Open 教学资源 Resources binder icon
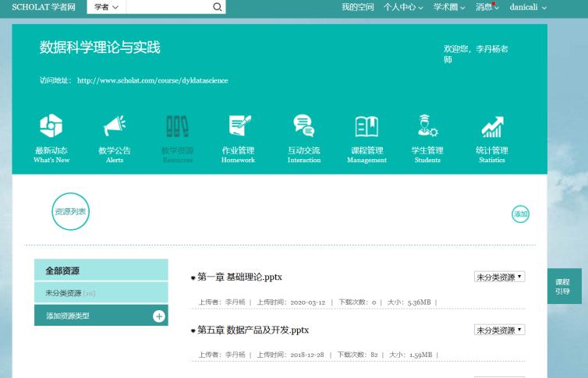The width and height of the screenshot is (588, 378). 177,126
